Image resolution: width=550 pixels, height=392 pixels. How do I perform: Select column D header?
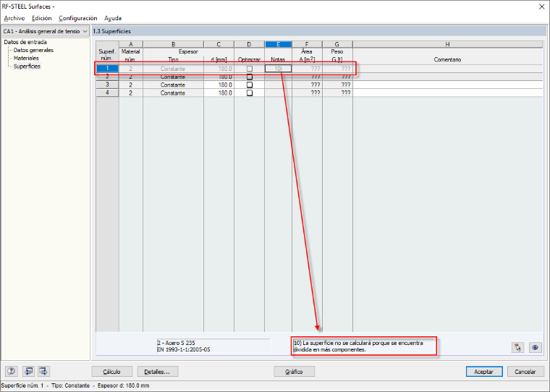tap(249, 44)
